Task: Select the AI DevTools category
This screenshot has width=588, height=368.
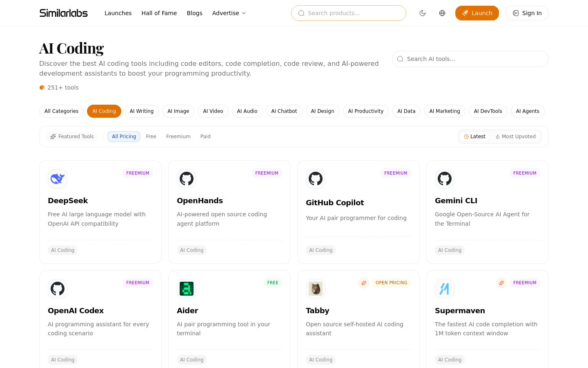Action: 488,111
